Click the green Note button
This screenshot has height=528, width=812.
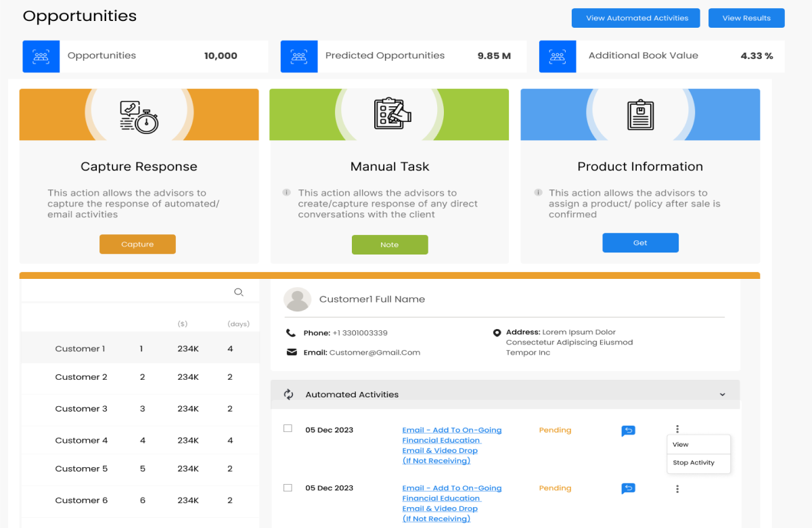pyautogui.click(x=390, y=245)
